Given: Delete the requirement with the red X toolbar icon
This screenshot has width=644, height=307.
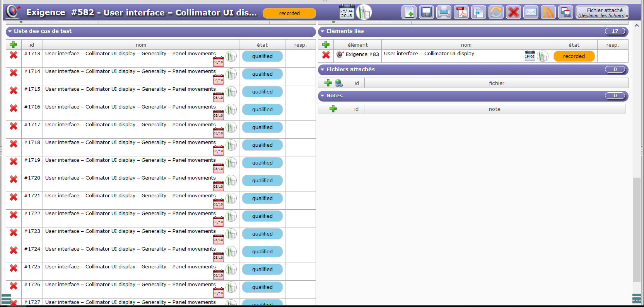Looking at the screenshot, I should [x=513, y=12].
